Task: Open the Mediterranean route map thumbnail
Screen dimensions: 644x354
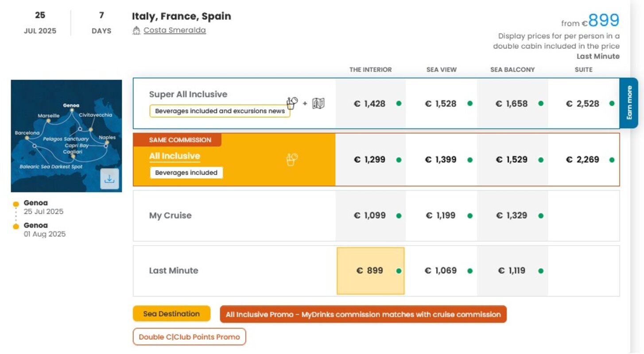Action: 66,136
